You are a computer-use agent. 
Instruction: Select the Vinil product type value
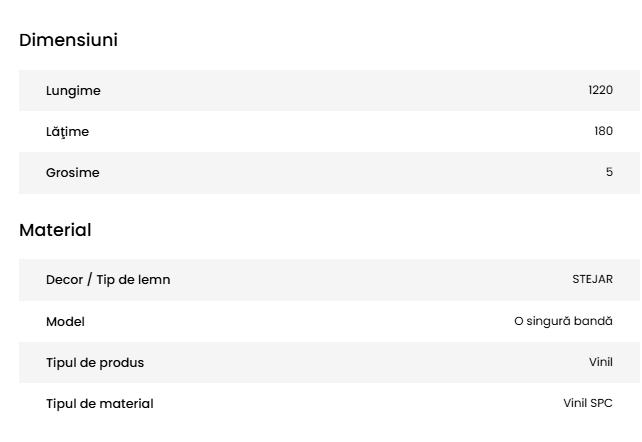600,363
